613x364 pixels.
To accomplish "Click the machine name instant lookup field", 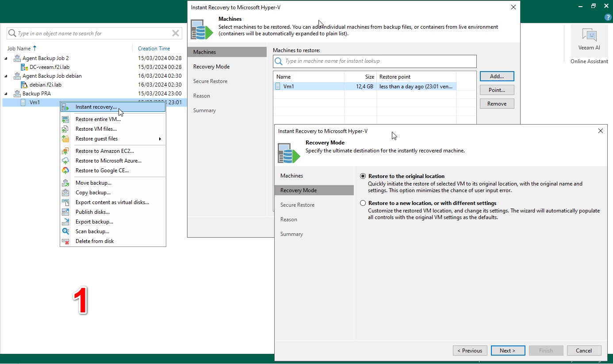I will (375, 61).
